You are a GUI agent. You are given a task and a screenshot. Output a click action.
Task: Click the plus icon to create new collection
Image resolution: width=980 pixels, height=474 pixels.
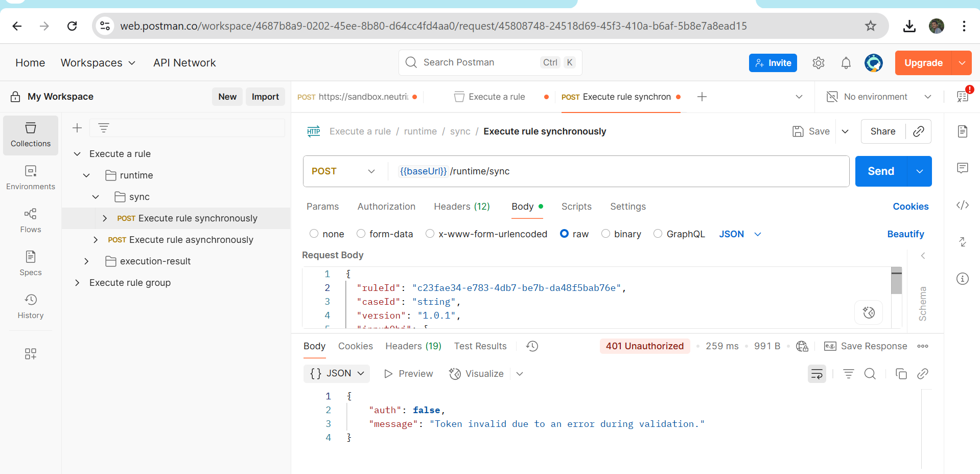coord(77,128)
